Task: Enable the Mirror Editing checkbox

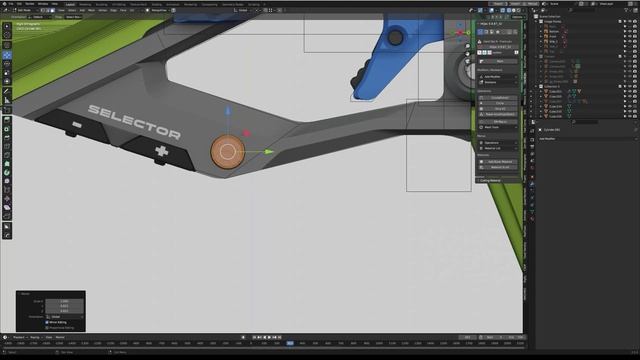Action: 47,322
